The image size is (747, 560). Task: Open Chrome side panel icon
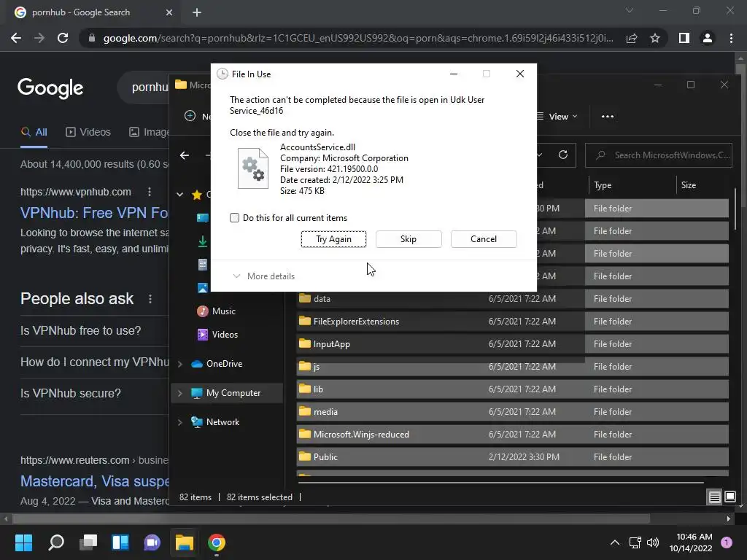684,38
